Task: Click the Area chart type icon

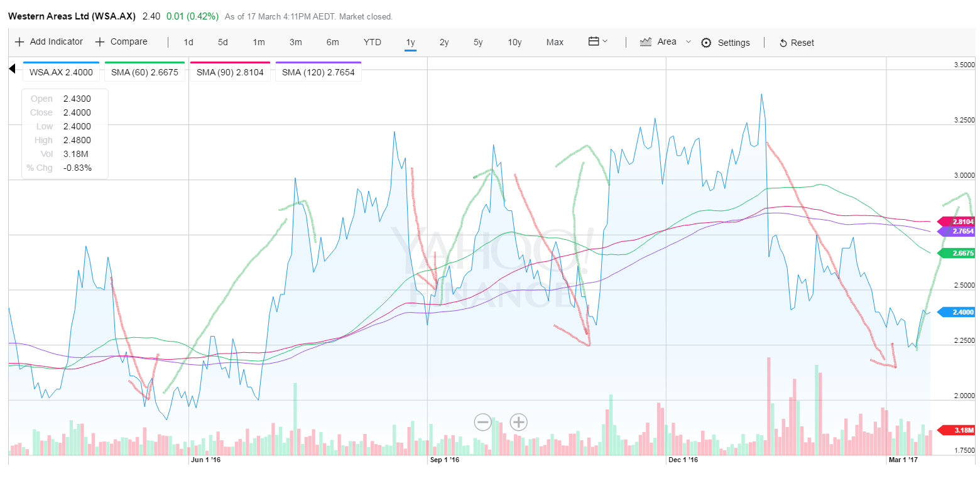Action: [x=646, y=42]
